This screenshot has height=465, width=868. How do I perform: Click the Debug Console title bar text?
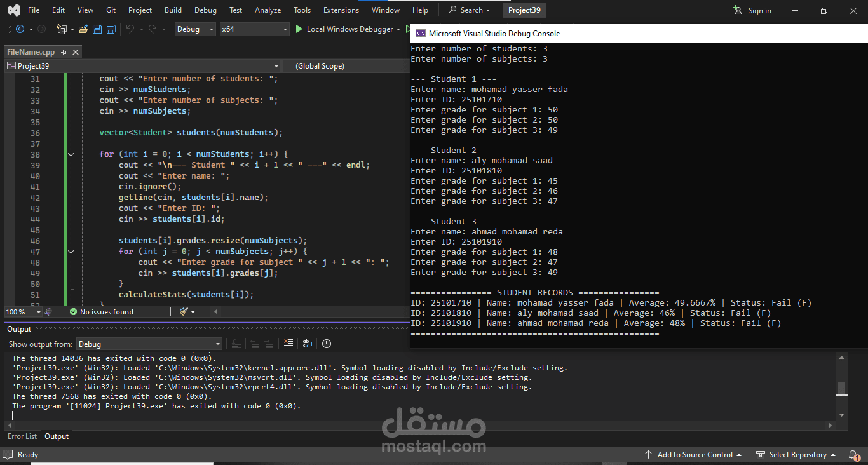click(494, 34)
